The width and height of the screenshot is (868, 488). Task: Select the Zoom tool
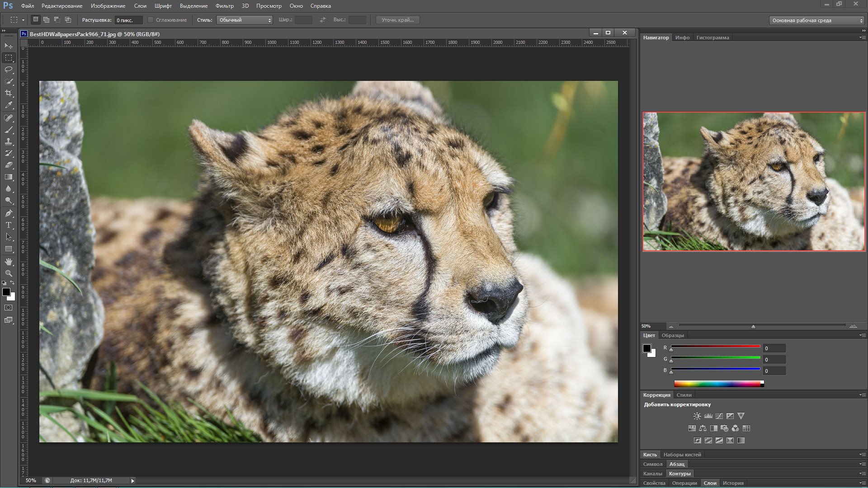(8, 273)
